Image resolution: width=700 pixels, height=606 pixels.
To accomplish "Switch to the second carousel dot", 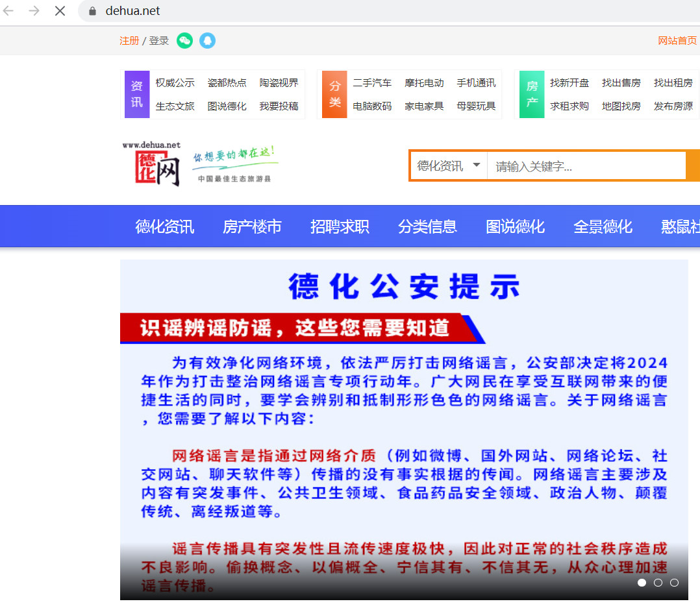I will tap(658, 583).
